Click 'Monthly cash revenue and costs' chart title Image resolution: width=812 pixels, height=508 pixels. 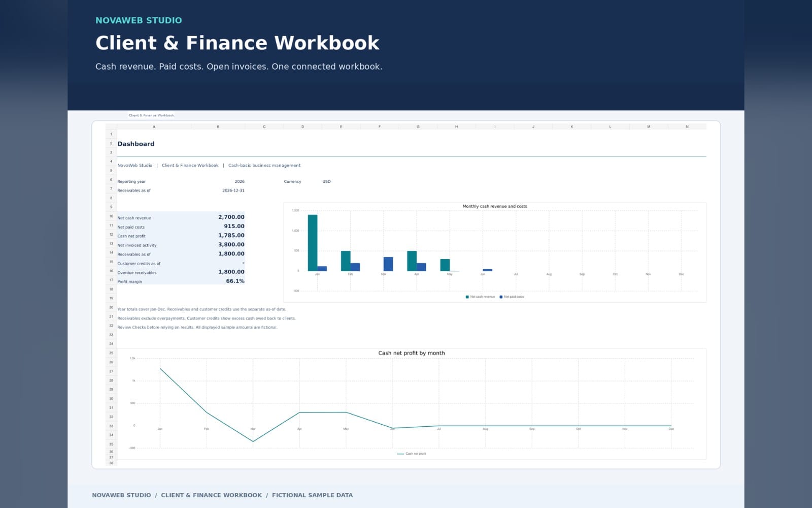[x=495, y=206]
